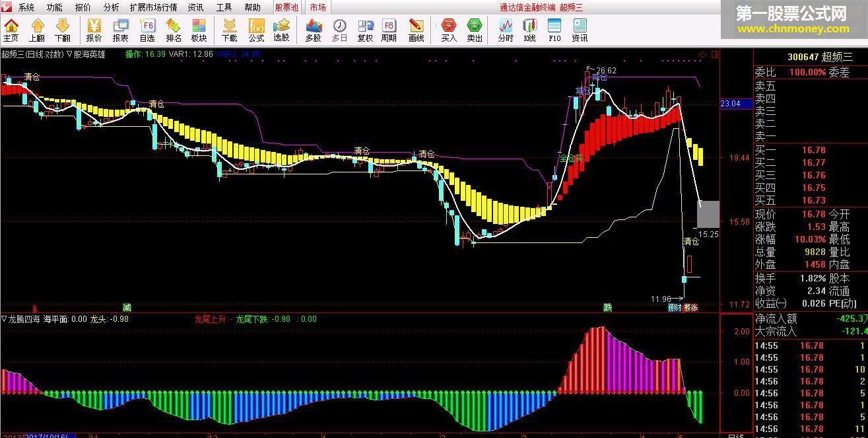Expand the 股海英雄 main indicator triangle
868x438 pixels.
69,54
